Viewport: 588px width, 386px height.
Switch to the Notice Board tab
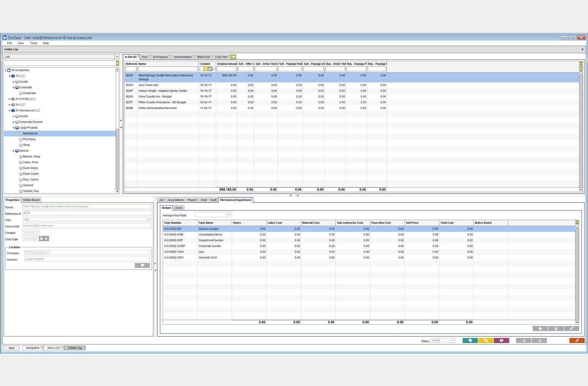[x=31, y=200]
